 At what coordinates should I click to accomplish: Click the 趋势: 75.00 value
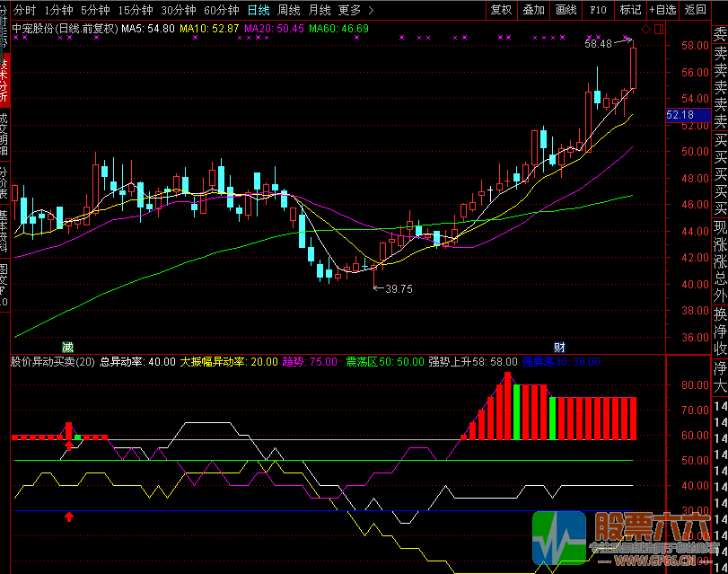click(x=310, y=362)
